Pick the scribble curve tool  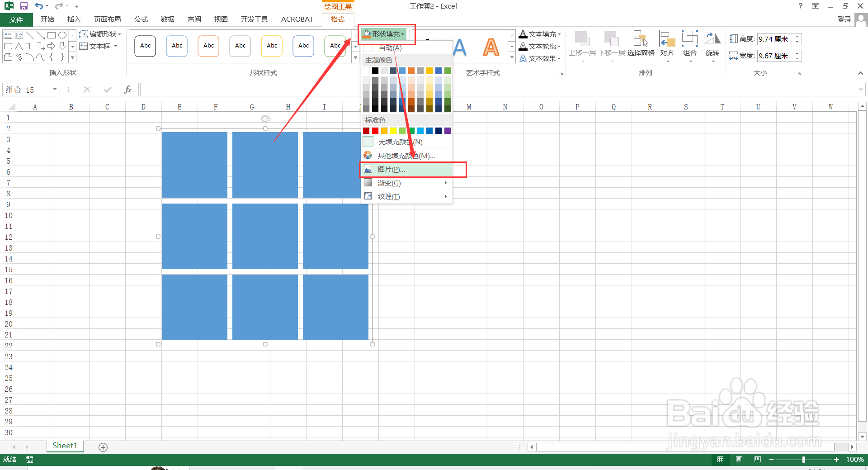pos(19,57)
